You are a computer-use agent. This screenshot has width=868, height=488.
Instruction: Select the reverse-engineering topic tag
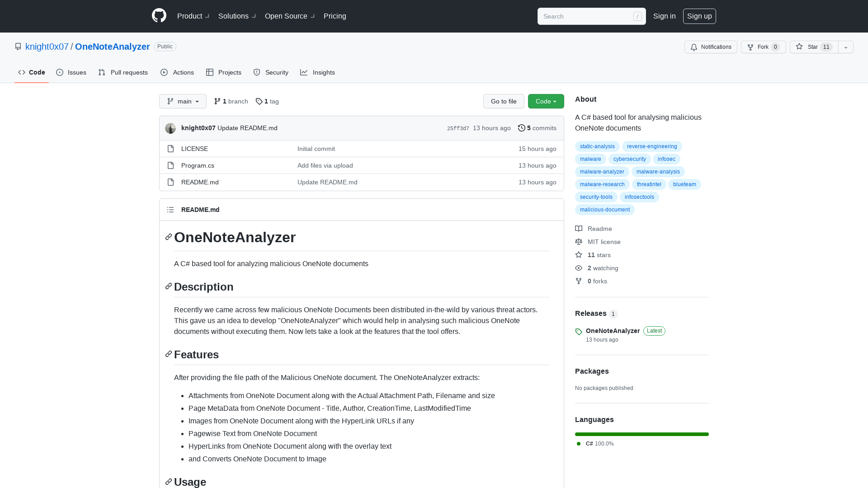(652, 146)
